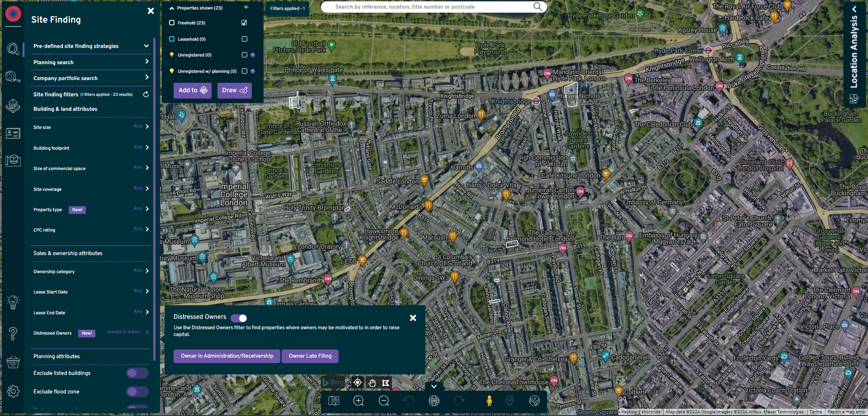Click the Filters applied - 1 badge
Viewport: 868px width, 416px height.
pos(288,9)
